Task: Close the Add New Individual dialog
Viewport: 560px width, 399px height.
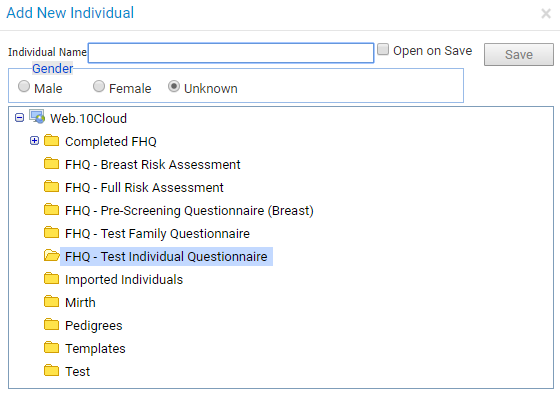Action: 546,14
